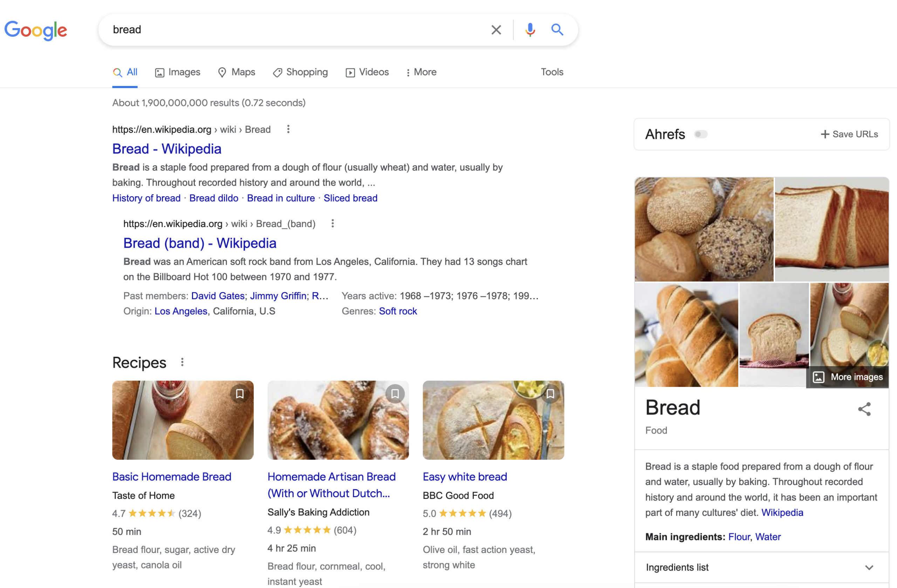This screenshot has height=588, width=897.
Task: Expand the Ingredients list section
Action: (869, 567)
